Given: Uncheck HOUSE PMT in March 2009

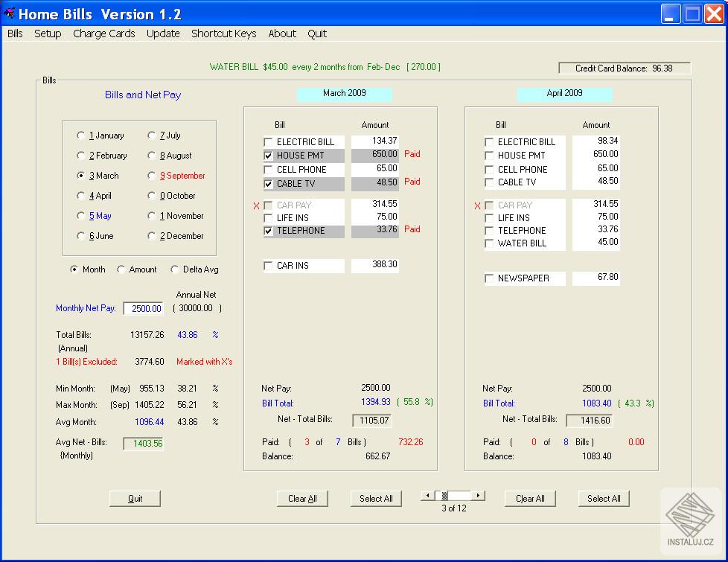Looking at the screenshot, I should 268,156.
